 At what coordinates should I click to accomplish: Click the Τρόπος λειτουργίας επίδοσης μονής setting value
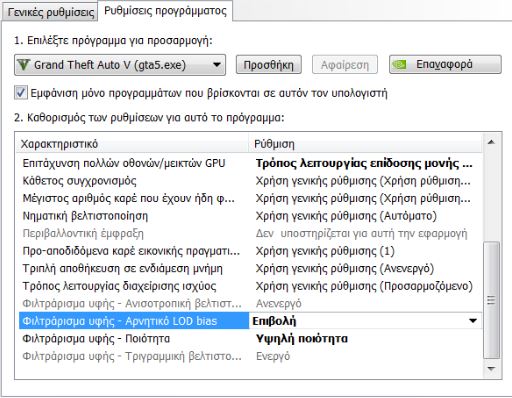pos(364,163)
